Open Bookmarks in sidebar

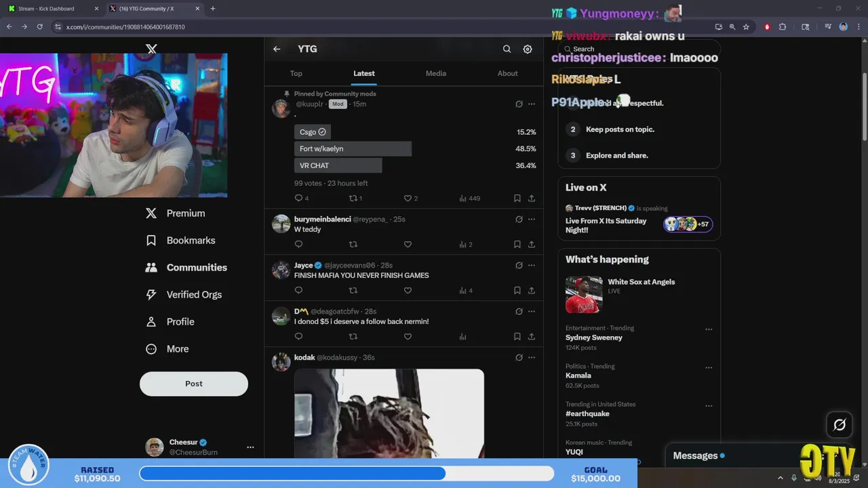coord(180,240)
